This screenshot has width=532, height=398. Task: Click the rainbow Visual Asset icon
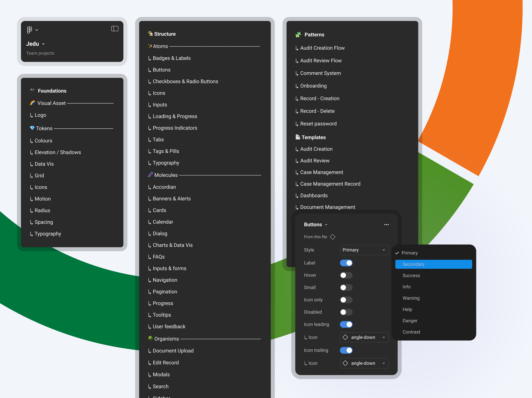pos(32,103)
